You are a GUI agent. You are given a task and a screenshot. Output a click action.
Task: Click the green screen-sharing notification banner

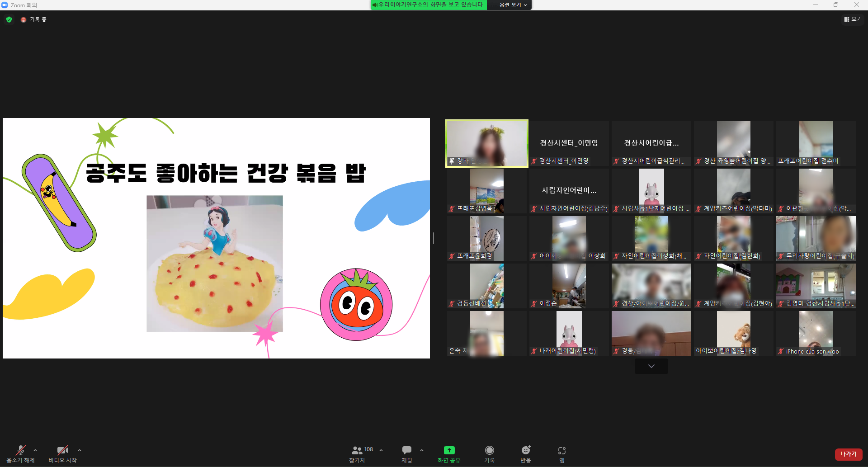tap(429, 5)
